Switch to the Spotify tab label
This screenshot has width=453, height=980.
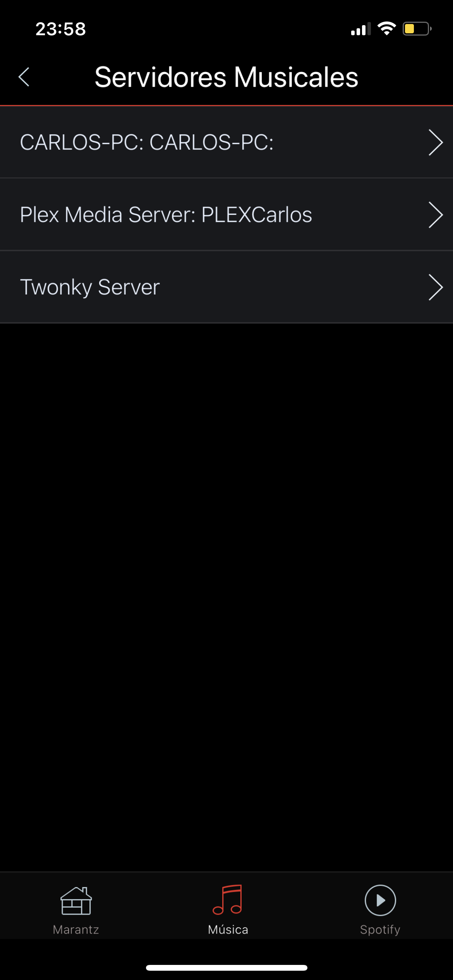380,930
